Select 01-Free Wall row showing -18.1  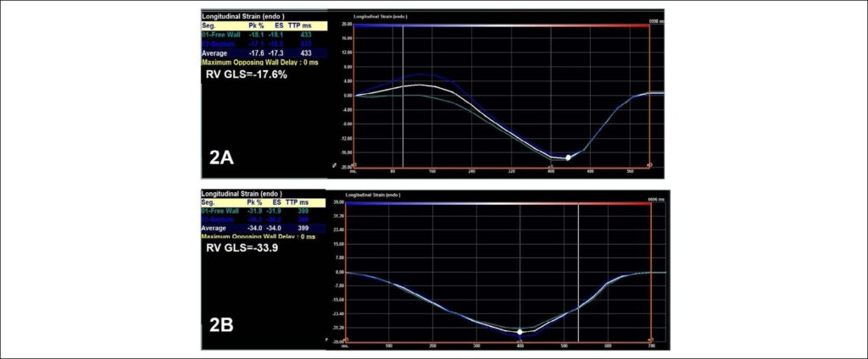(x=264, y=35)
